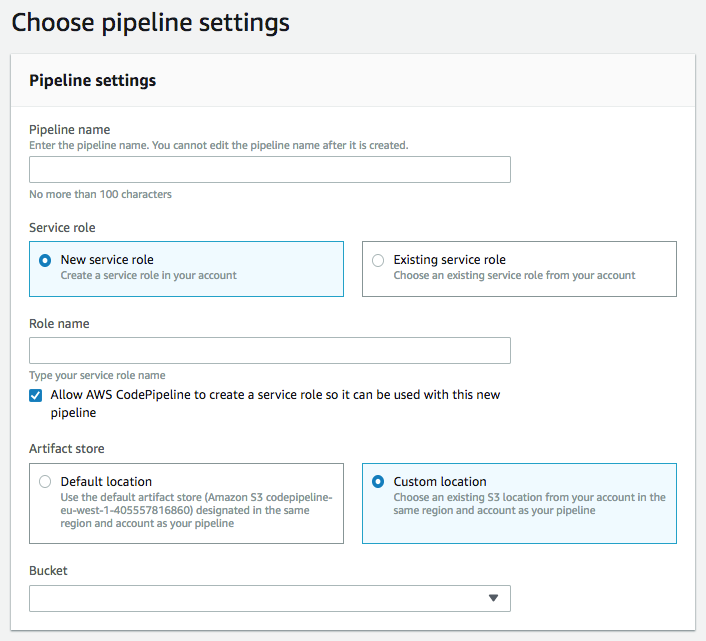Choose the Existing service role radio button
This screenshot has height=641, width=706.
pyautogui.click(x=378, y=260)
